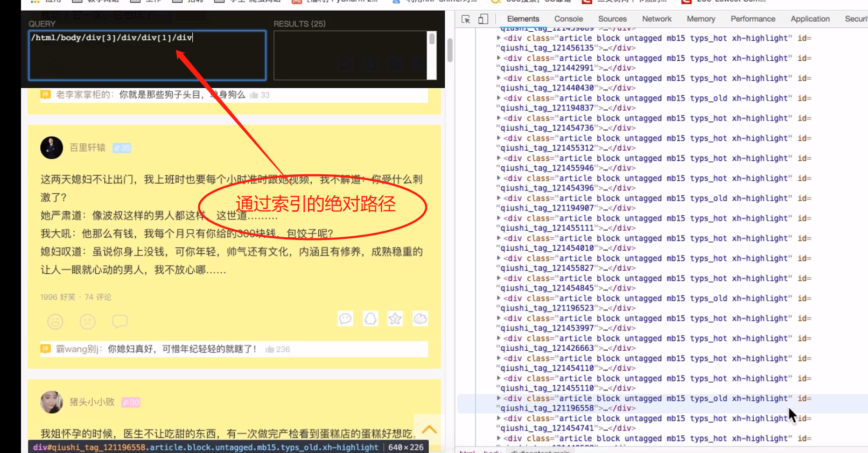Share 百里轩辕 post via Weibo icon

421,318
